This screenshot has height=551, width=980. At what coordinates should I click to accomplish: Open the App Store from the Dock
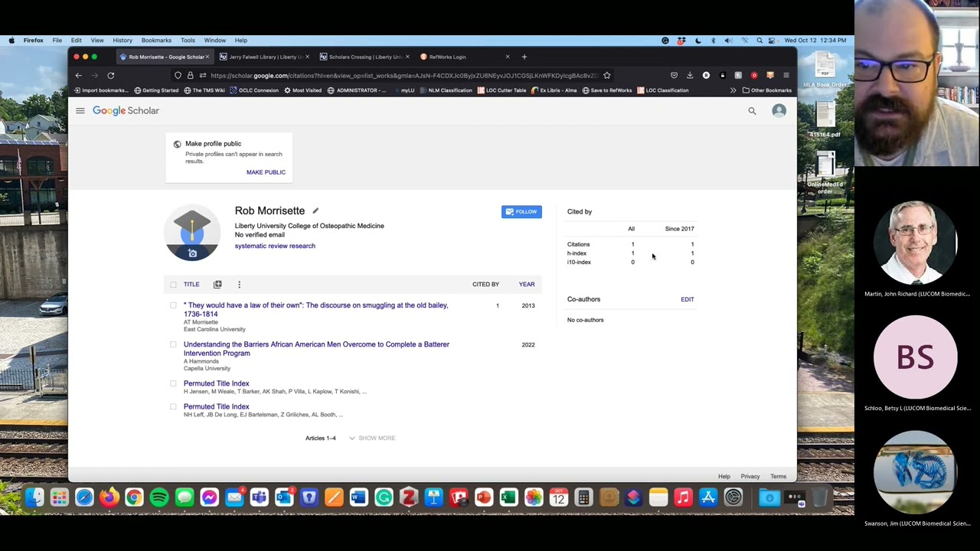pos(708,498)
